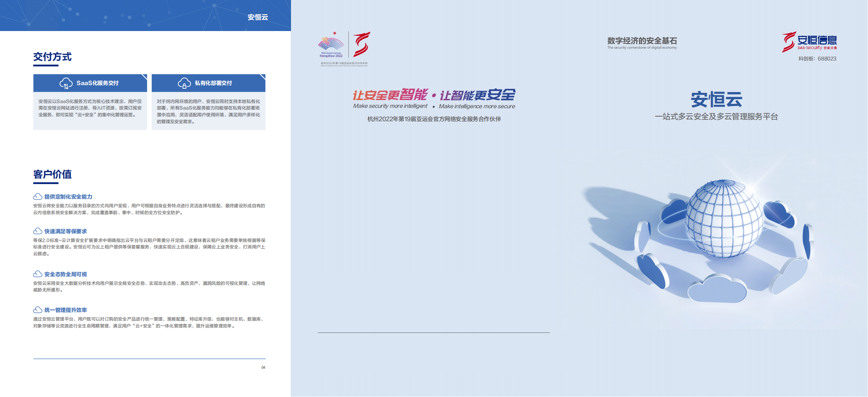The height and width of the screenshot is (397, 868).
Task: Click the private deployment description paragraph
Action: (208, 112)
